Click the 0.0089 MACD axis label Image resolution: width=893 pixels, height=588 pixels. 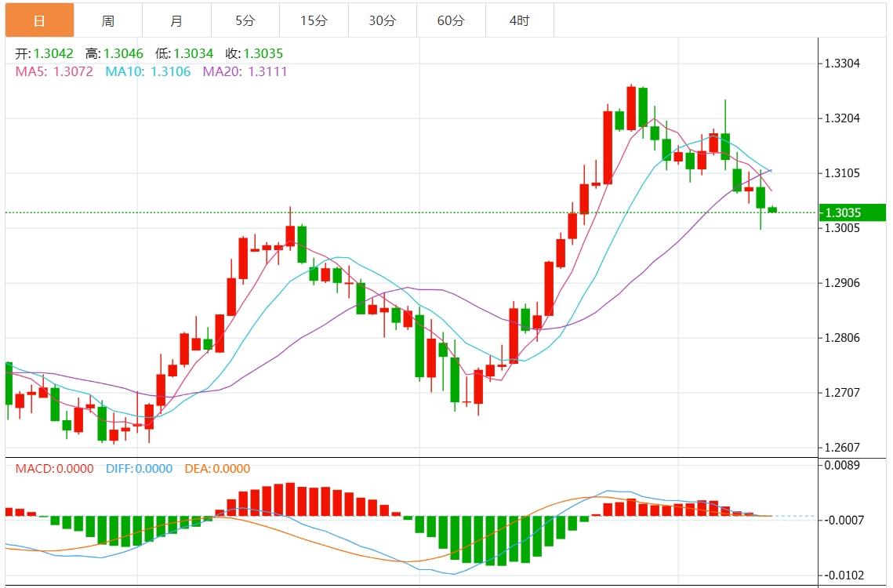click(x=841, y=466)
